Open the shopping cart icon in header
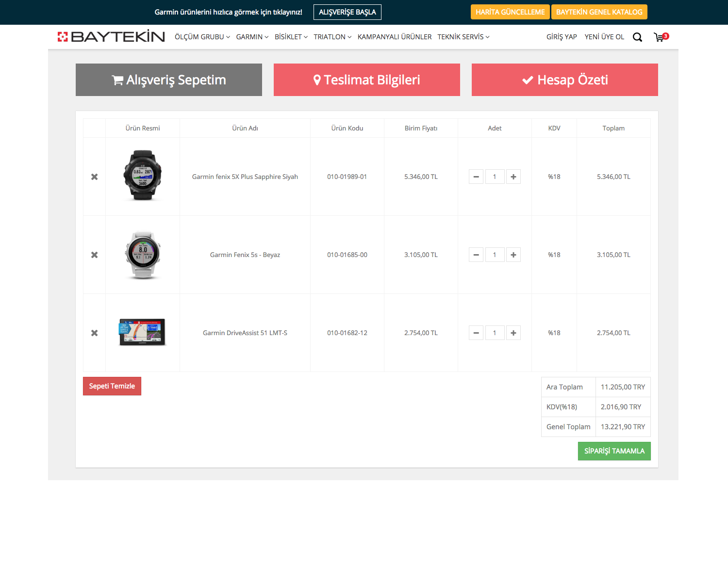The image size is (728, 582). click(x=661, y=37)
